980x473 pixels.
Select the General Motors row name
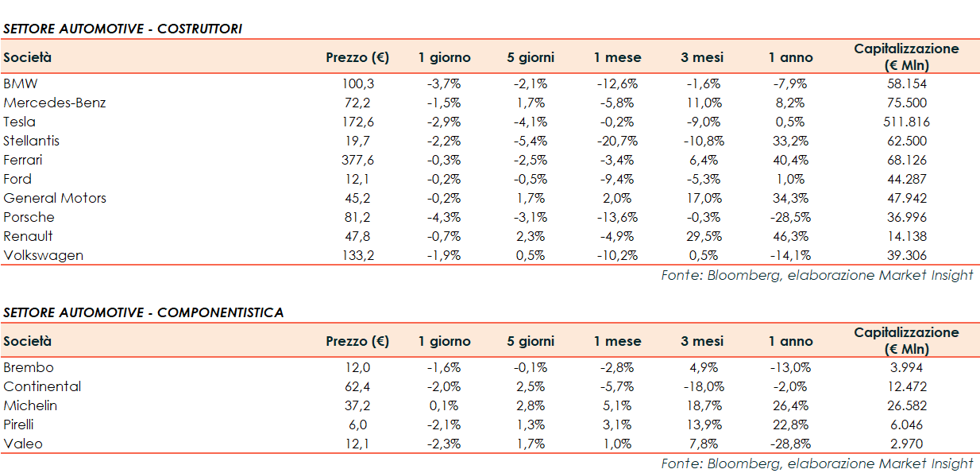coord(55,198)
